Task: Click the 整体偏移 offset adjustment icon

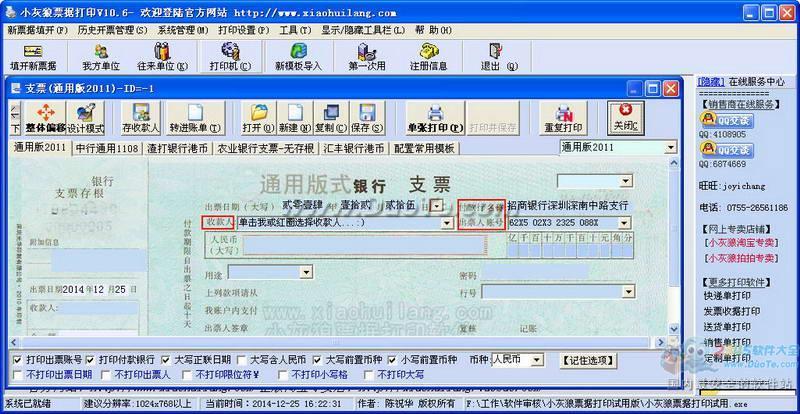Action: [x=45, y=118]
